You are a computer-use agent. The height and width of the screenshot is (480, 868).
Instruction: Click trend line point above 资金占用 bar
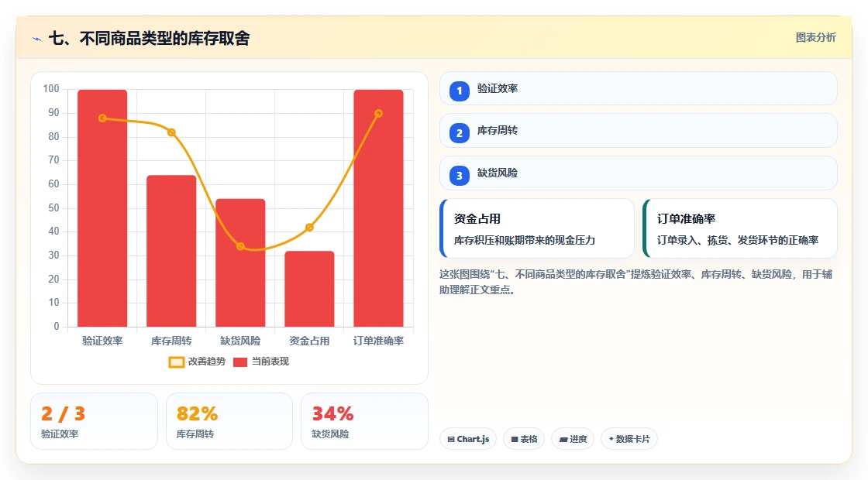tap(309, 228)
